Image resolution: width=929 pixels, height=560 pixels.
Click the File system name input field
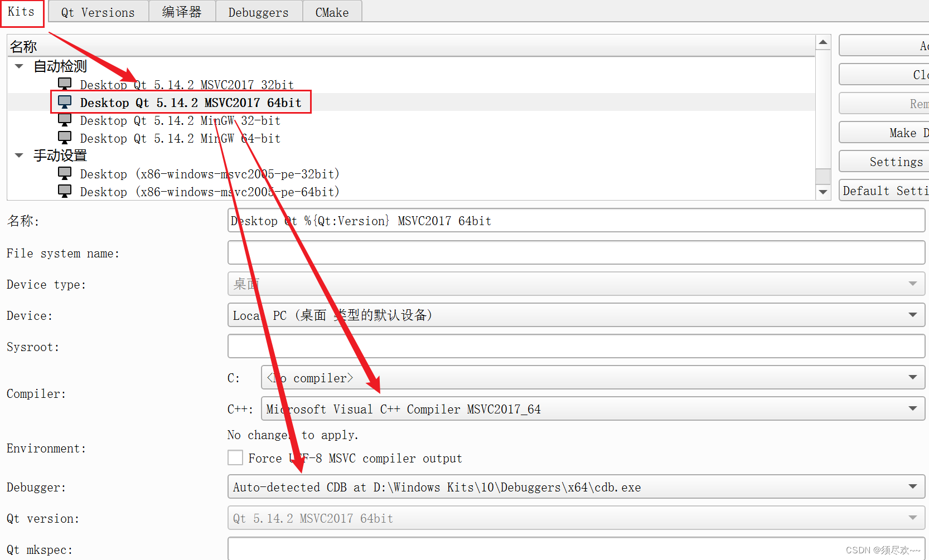coord(575,253)
